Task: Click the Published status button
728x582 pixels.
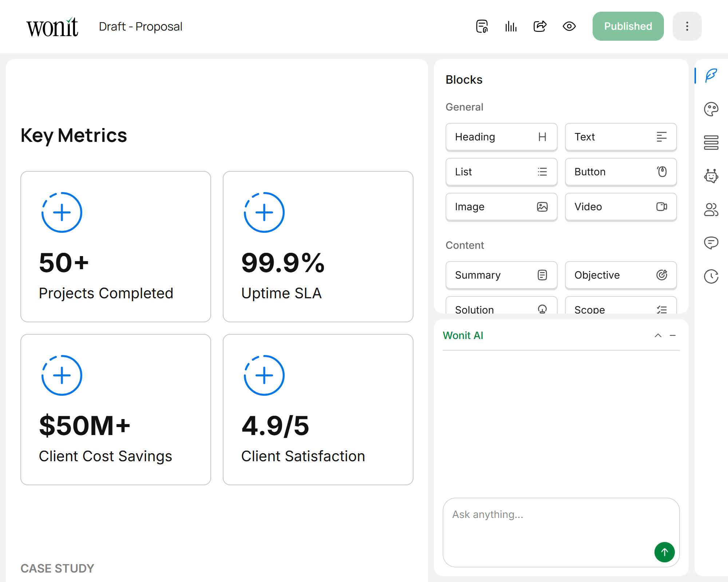Action: (628, 26)
